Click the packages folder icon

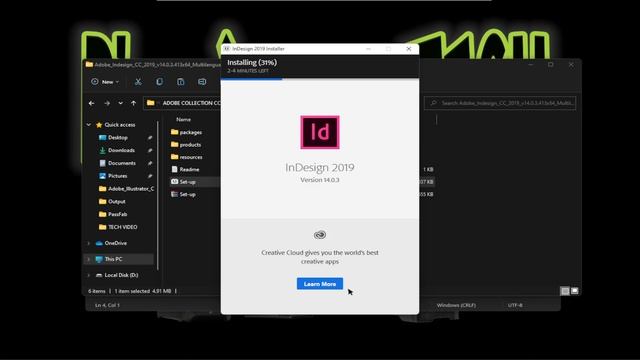click(175, 132)
